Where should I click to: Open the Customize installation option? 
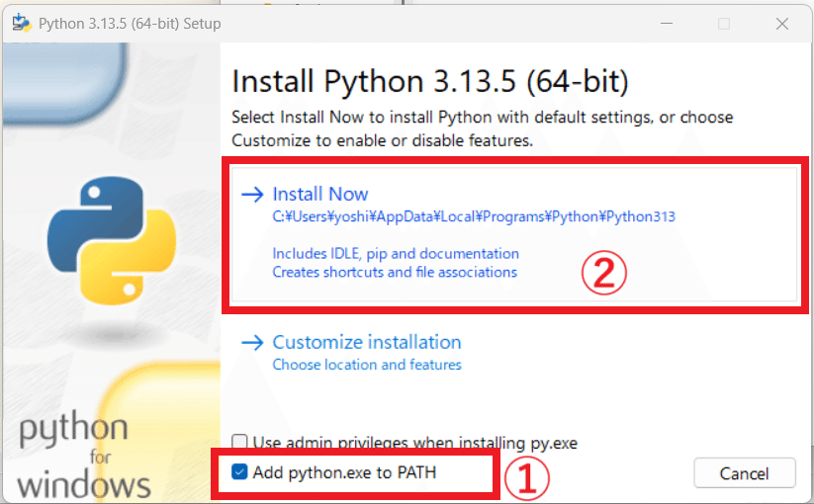click(367, 343)
